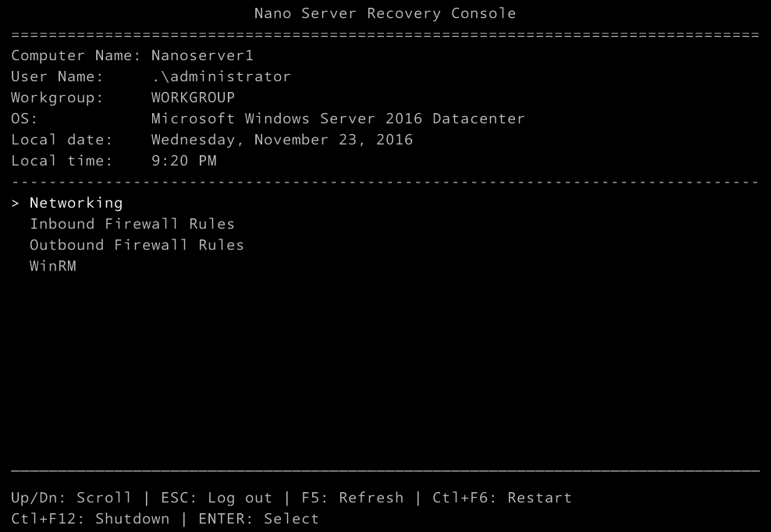The image size is (771, 532).
Task: Activate the 'F5: Refresh' command
Action: tap(343, 498)
